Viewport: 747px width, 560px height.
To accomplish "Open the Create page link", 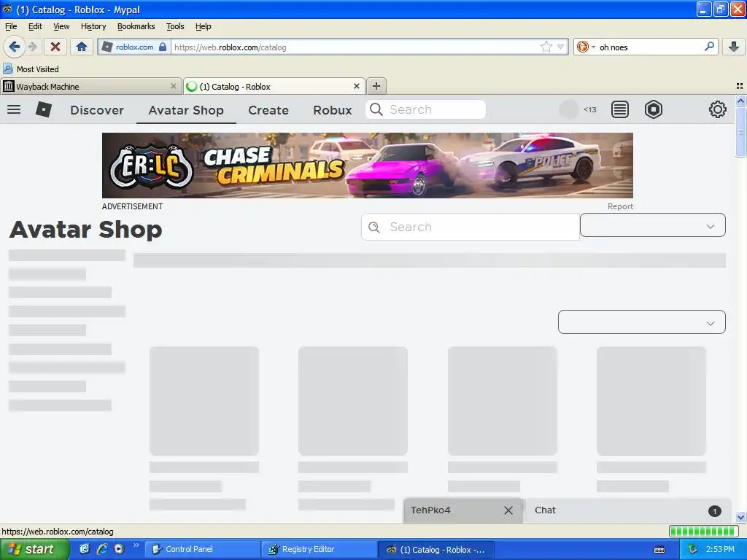I will pyautogui.click(x=268, y=110).
